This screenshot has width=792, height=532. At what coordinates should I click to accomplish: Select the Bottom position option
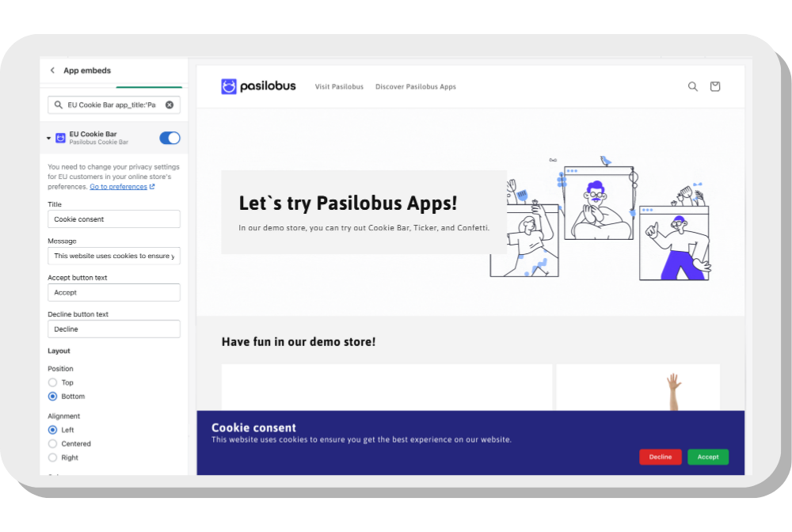click(x=53, y=396)
